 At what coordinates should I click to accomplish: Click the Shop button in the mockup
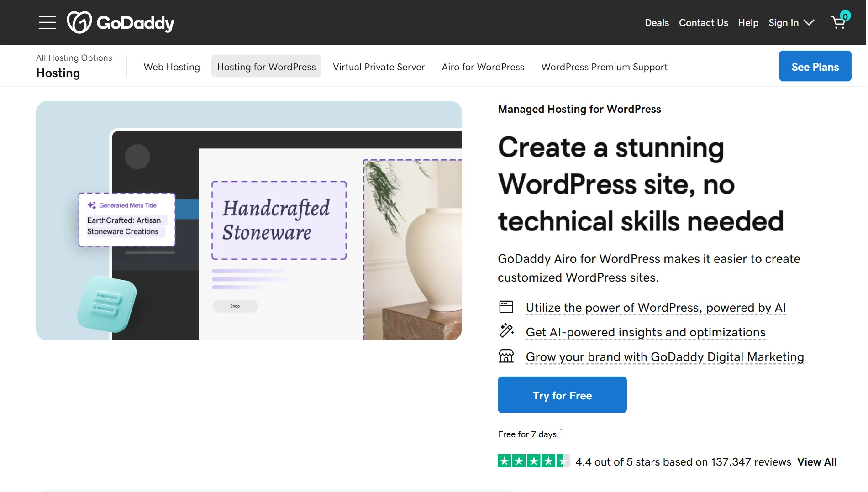(235, 306)
